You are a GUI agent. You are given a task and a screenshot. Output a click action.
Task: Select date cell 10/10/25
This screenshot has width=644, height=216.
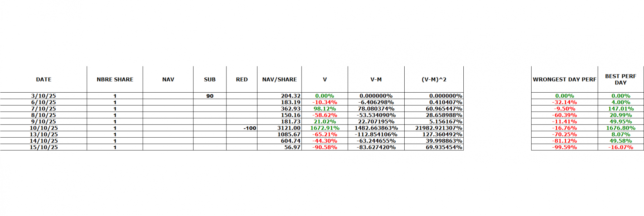pos(43,128)
